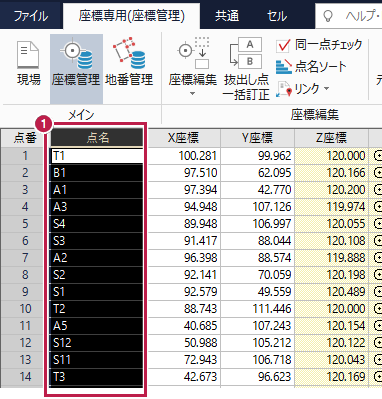Viewport: 382px width, 399px height.
Task: Click the 点番 column header
Action: [25, 138]
